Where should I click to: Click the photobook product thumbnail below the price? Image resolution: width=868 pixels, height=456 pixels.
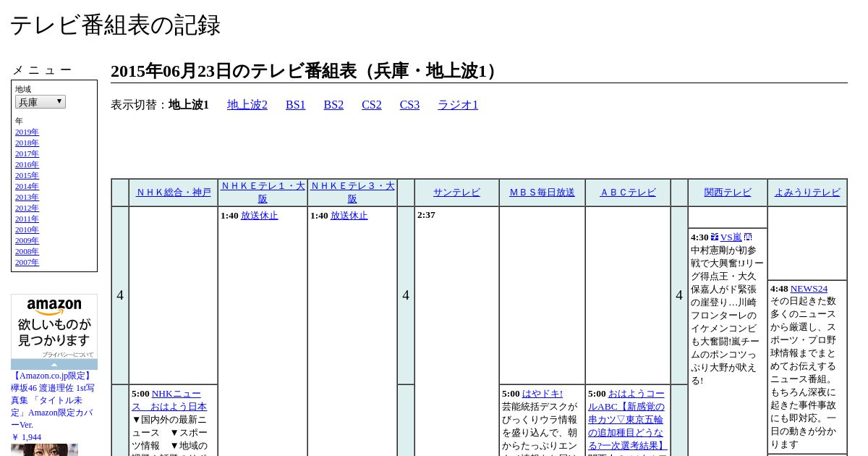click(44, 449)
